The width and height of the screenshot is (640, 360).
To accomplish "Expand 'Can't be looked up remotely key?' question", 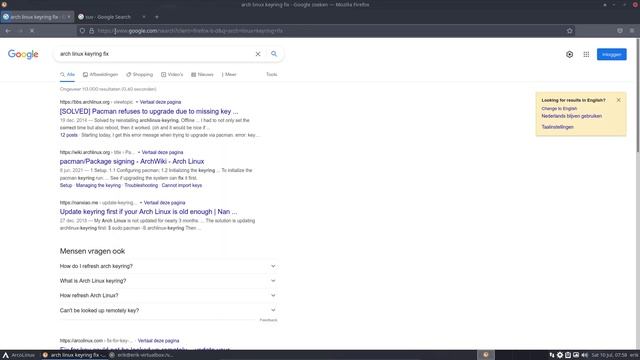I will (x=168, y=310).
